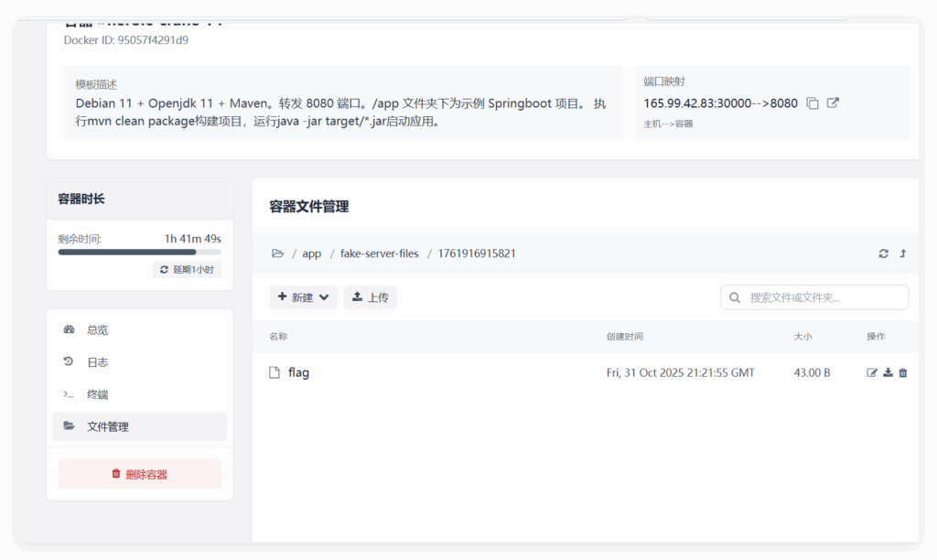Click the 上传 upload button
Viewport: 937px width, 560px height.
[370, 297]
